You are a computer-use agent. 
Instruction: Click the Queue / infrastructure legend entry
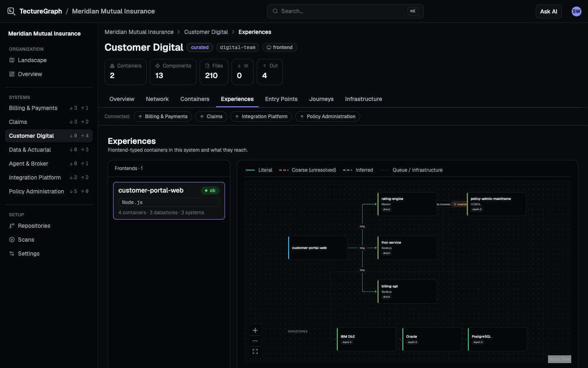pos(411,170)
